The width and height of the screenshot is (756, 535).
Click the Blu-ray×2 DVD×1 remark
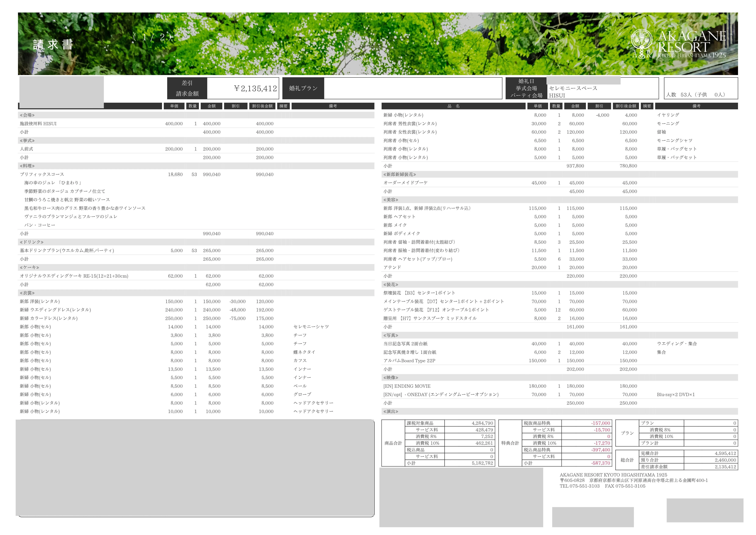pos(676,394)
